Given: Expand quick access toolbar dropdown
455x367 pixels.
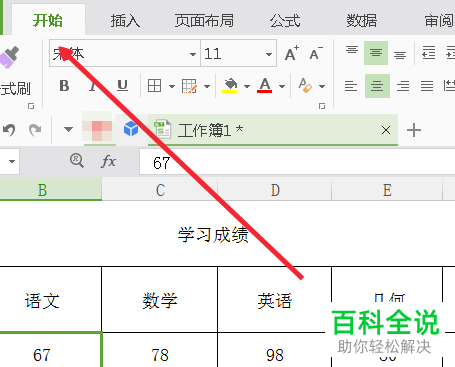Looking at the screenshot, I should pyautogui.click(x=68, y=129).
